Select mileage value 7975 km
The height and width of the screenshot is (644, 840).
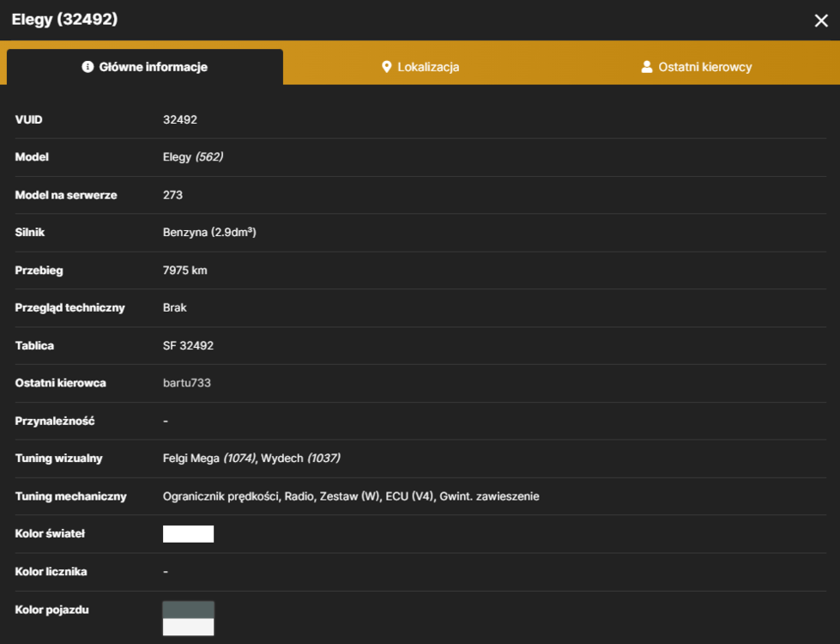184,270
